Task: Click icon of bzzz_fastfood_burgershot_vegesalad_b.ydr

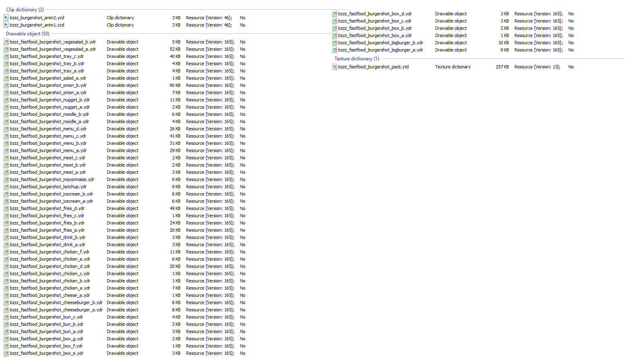Action: (x=6, y=42)
